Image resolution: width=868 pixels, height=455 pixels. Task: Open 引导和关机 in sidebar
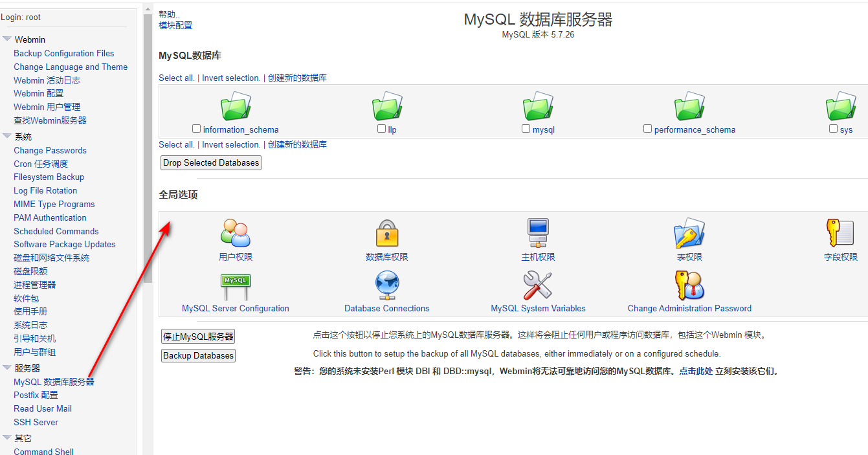(x=35, y=338)
